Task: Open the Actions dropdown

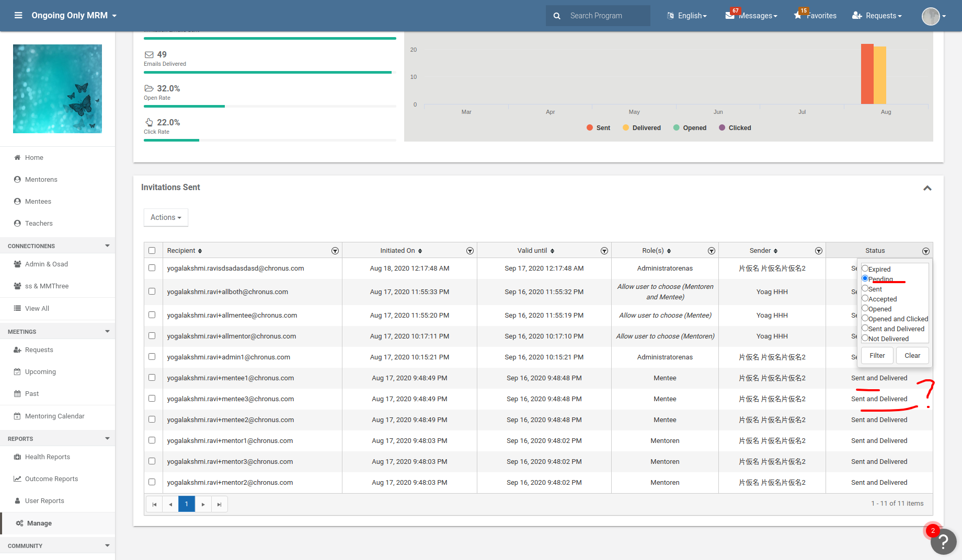Action: 166,217
